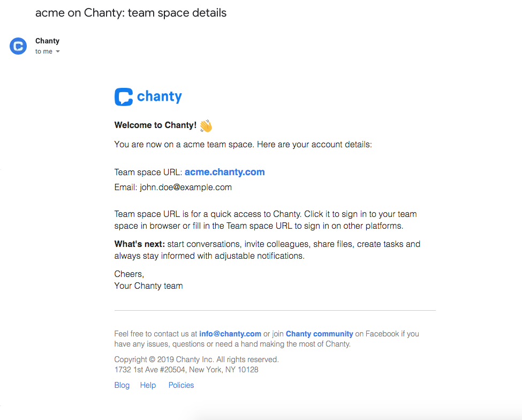Click the john.doe@example.com email address

click(x=186, y=187)
